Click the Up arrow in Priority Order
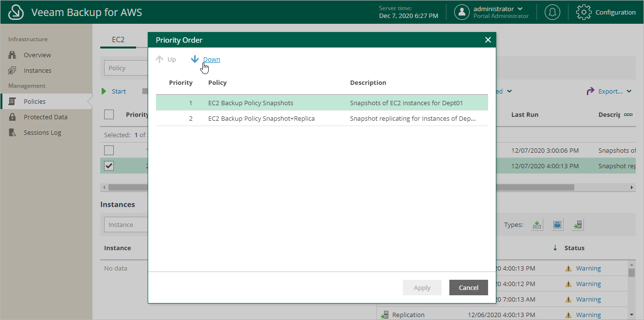Image resolution: width=644 pixels, height=320 pixels. [x=160, y=59]
